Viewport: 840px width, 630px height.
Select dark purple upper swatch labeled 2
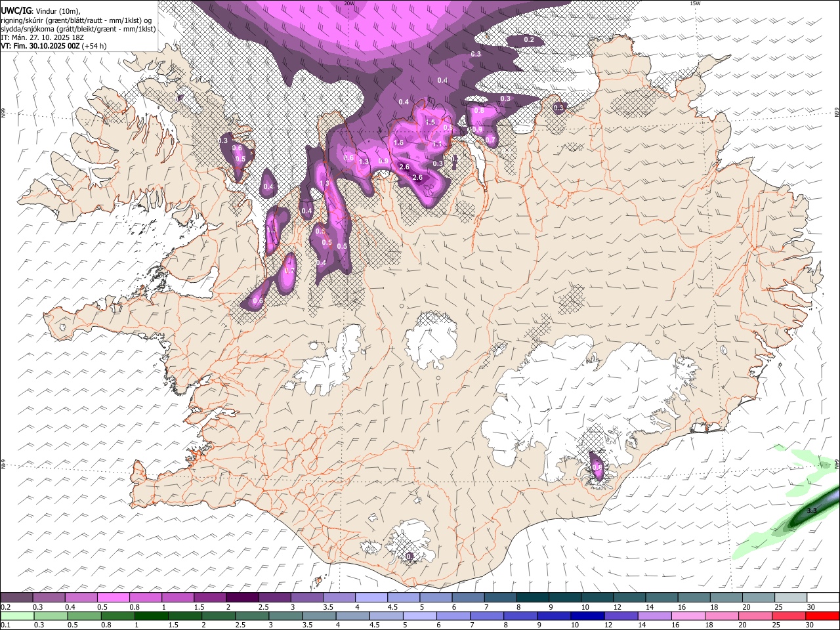[242, 598]
